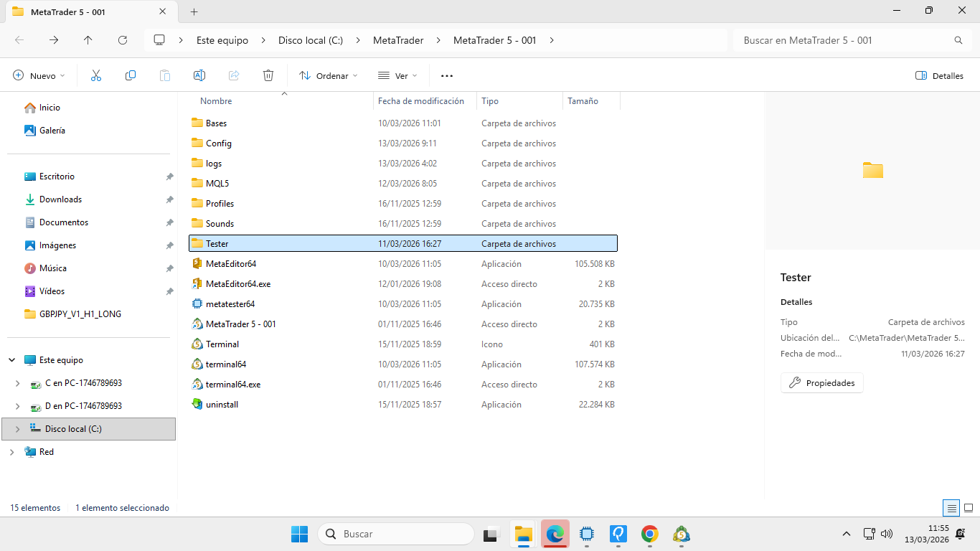Expand the Red network tree node
The image size is (980, 551).
(11, 452)
